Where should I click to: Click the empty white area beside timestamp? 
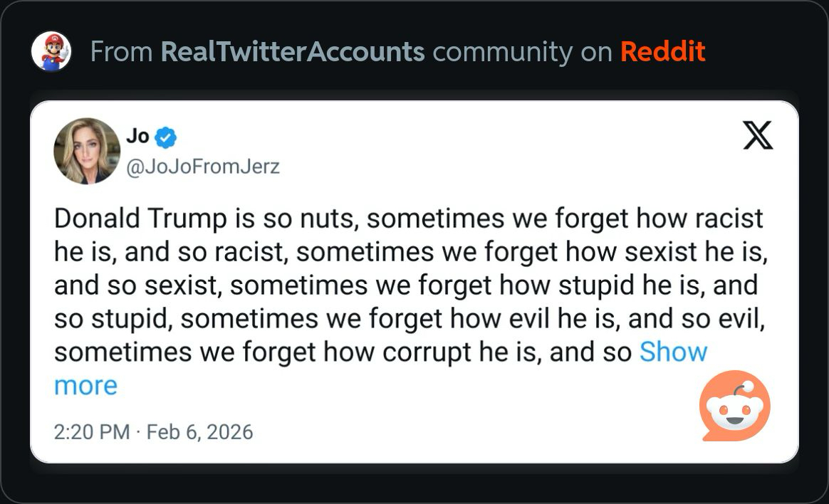[463, 431]
